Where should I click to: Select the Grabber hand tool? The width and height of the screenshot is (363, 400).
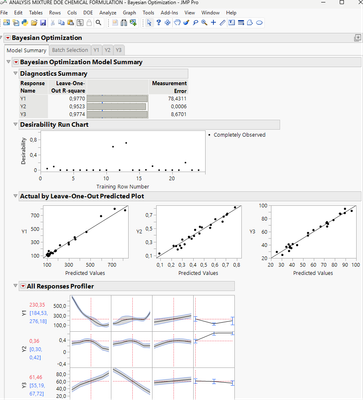(x=177, y=23)
